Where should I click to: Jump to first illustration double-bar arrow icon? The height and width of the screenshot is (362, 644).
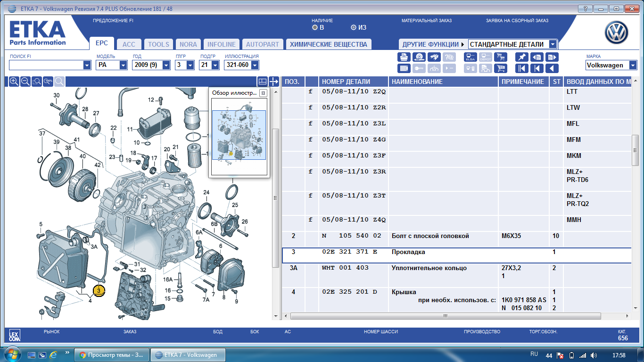522,68
